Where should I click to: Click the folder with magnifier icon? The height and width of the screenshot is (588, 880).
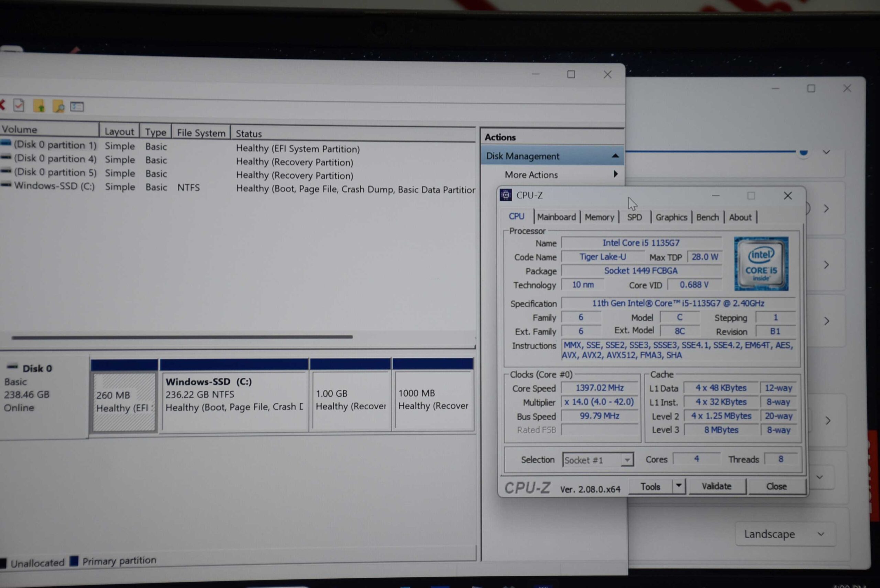pos(58,107)
